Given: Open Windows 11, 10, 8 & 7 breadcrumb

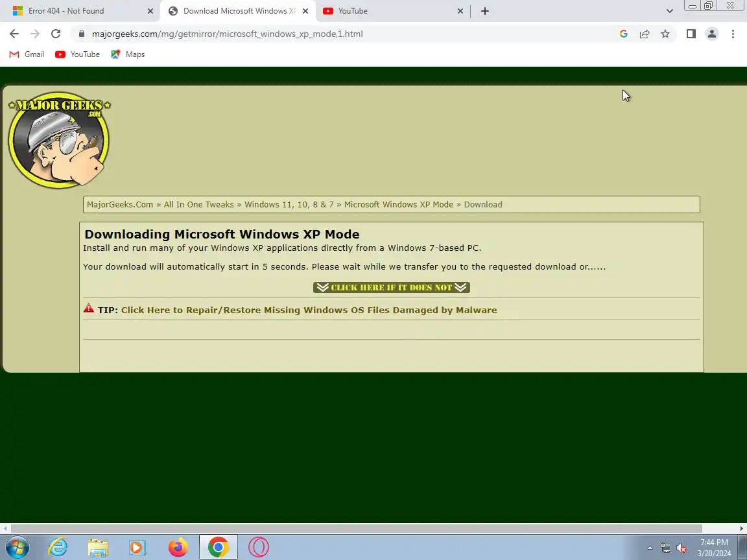Looking at the screenshot, I should [289, 204].
